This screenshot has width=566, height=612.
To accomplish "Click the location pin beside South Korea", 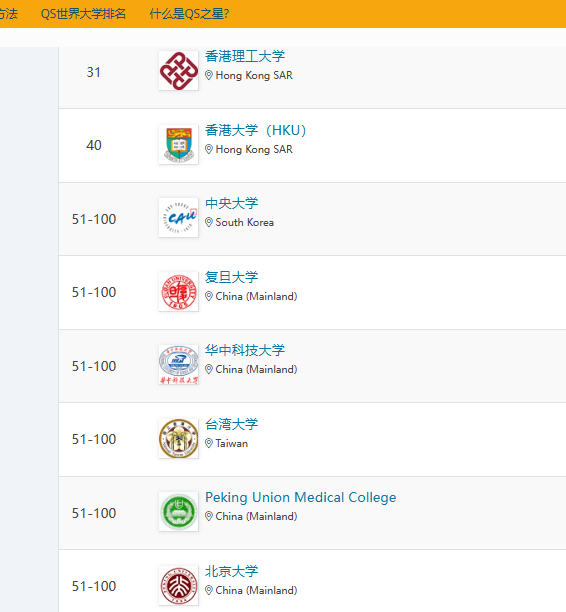I will [209, 222].
